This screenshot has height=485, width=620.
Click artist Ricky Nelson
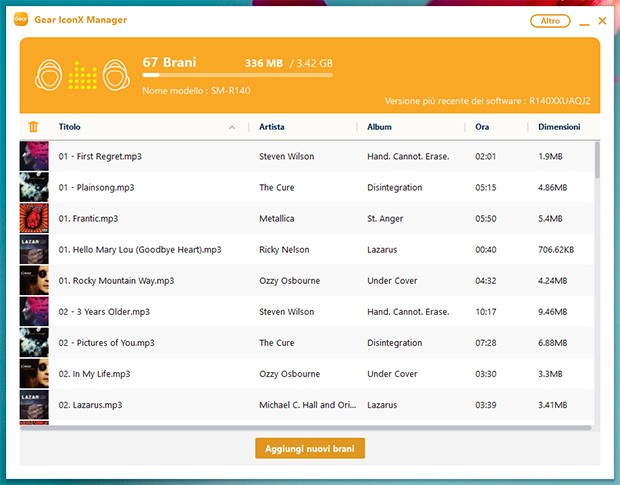tap(284, 250)
